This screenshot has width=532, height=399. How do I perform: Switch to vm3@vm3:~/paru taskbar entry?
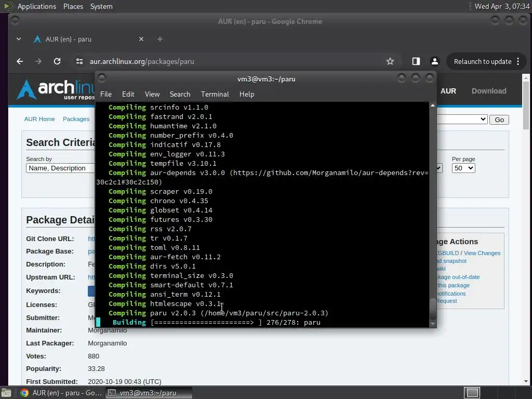[148, 393]
